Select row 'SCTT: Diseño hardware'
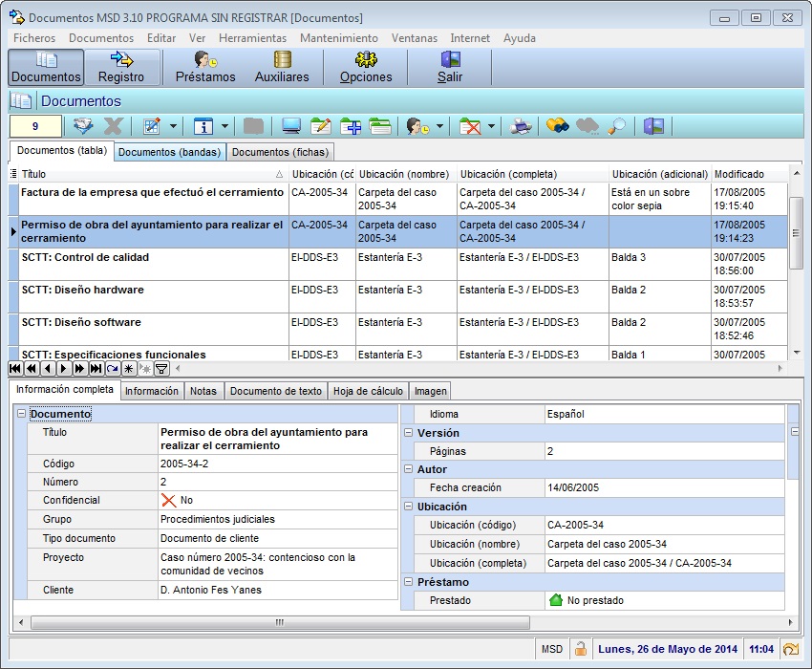This screenshot has height=669, width=812. [397, 296]
